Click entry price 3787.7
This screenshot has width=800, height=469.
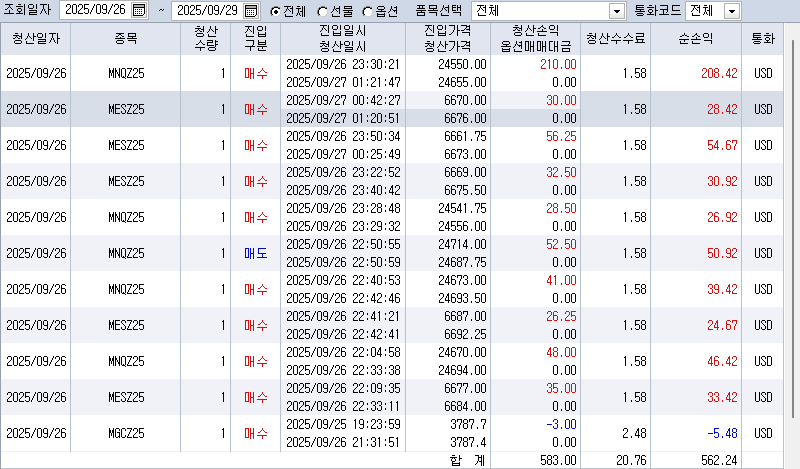(468, 424)
